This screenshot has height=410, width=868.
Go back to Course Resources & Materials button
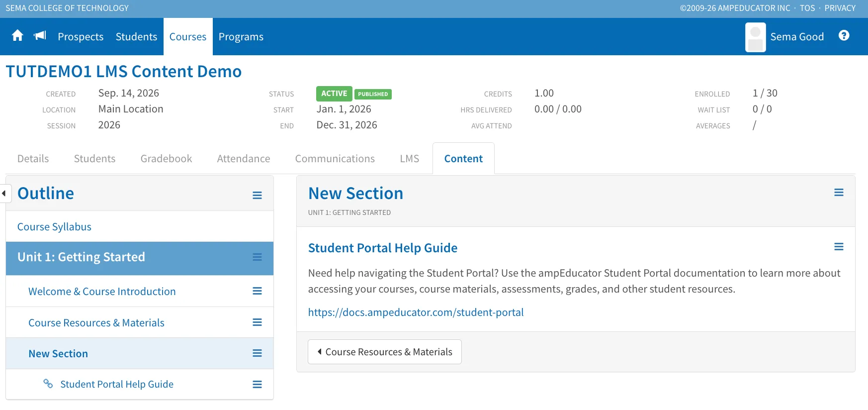tap(385, 352)
